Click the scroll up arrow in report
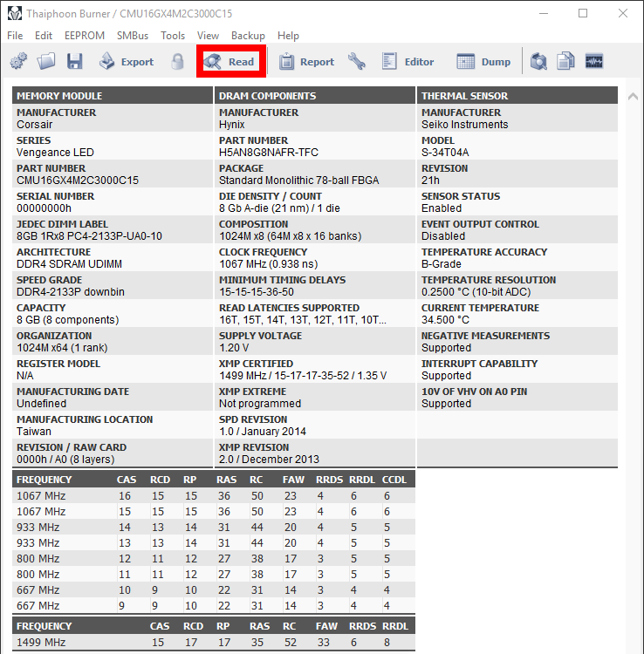This screenshot has height=654, width=644. pos(633,96)
